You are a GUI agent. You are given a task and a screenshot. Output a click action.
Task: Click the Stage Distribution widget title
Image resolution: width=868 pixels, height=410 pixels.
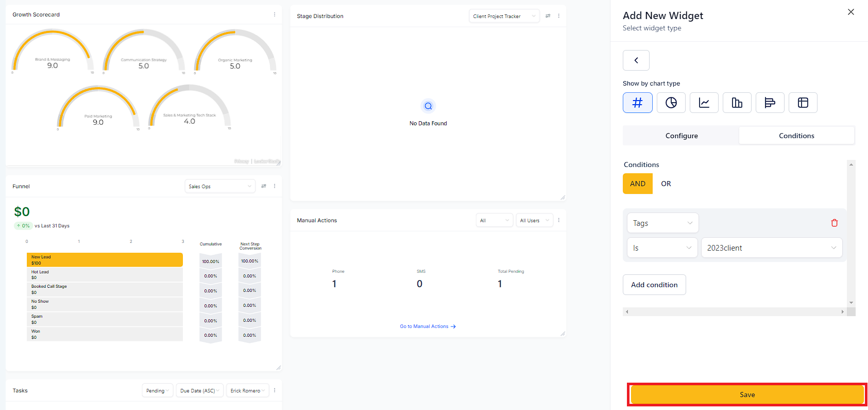320,16
